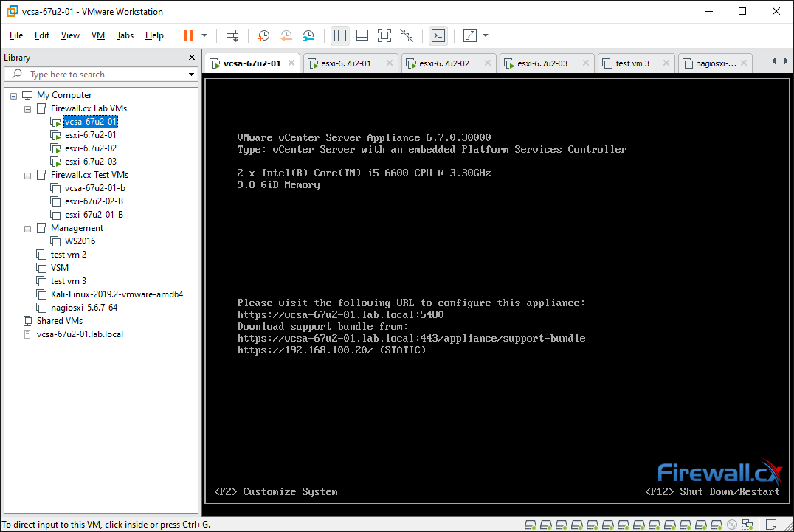Image resolution: width=794 pixels, height=532 pixels.
Task: Click the message log icon in status bar
Action: click(x=770, y=525)
